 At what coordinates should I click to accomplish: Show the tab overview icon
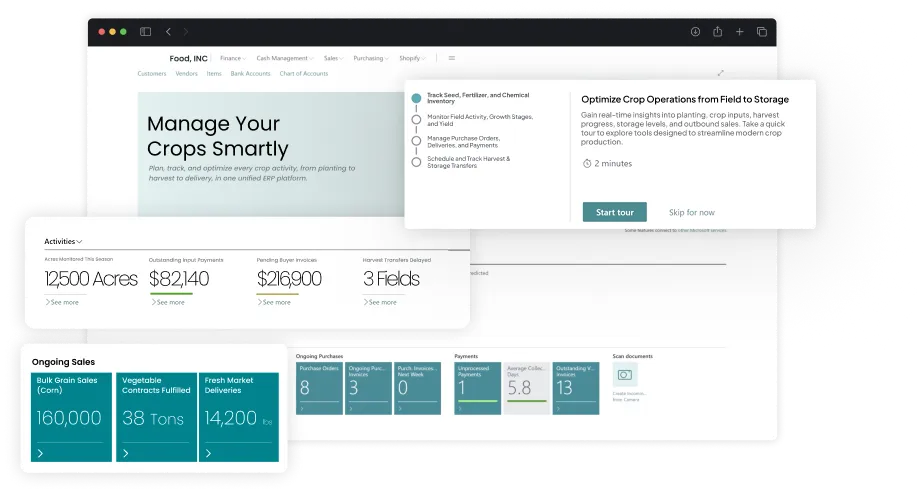click(762, 32)
